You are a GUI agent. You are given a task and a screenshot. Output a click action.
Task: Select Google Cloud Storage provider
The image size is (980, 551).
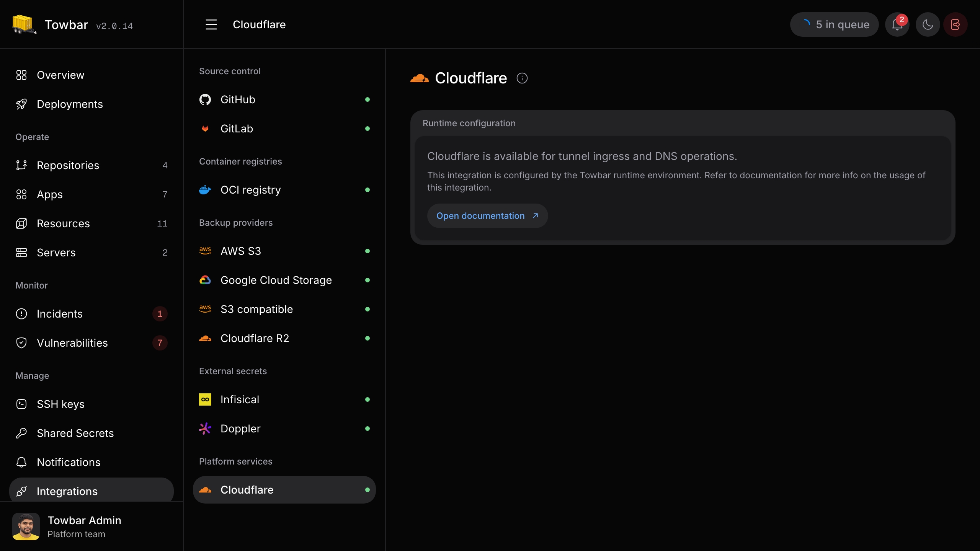click(284, 280)
